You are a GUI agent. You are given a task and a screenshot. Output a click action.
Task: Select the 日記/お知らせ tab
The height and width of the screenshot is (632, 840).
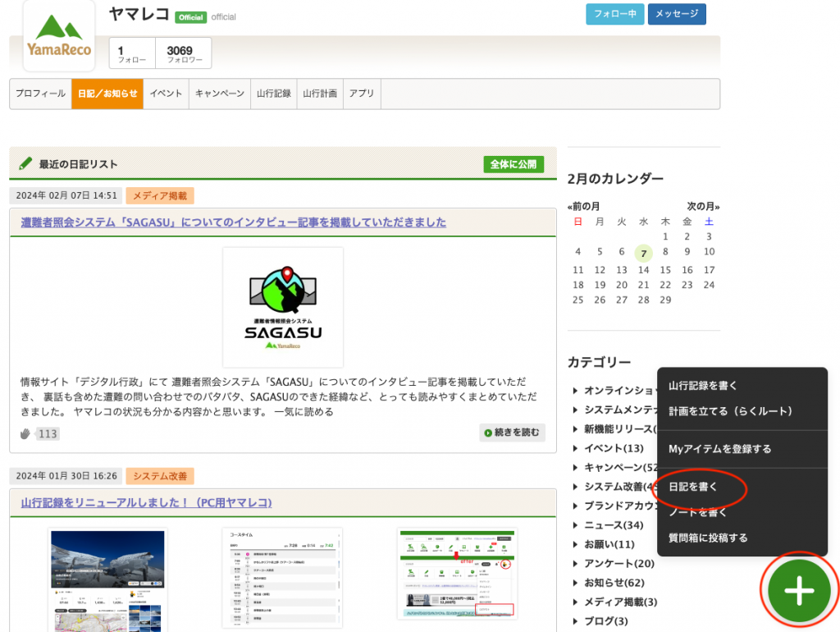click(x=107, y=94)
